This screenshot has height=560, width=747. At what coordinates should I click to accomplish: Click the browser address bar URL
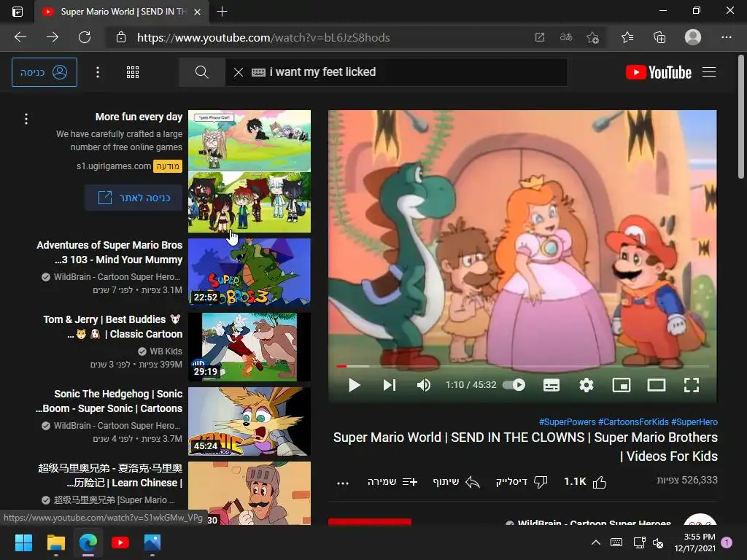[x=263, y=38]
